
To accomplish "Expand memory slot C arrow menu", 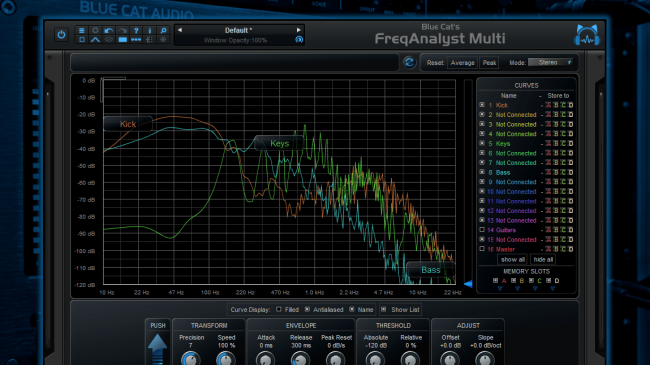I will (x=535, y=288).
